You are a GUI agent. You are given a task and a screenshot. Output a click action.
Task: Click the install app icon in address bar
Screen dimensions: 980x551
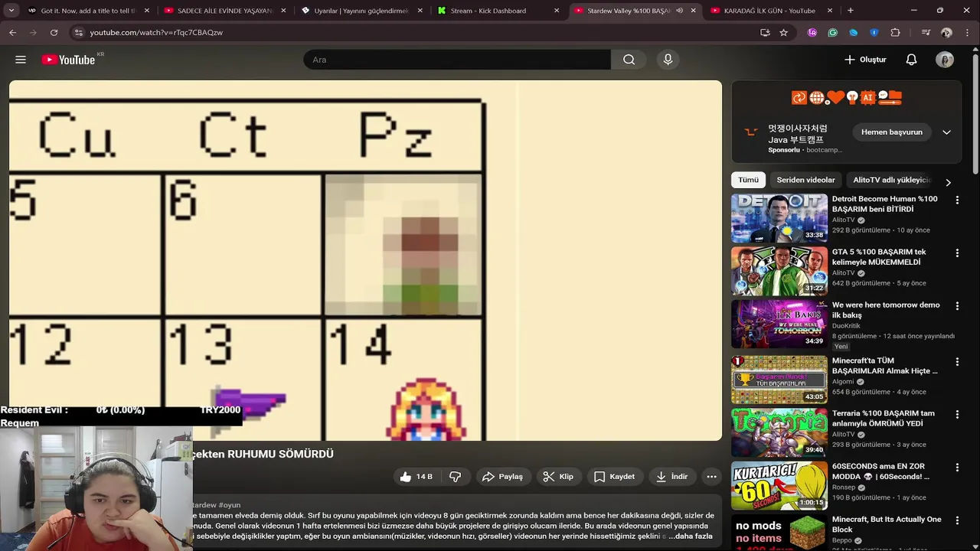point(765,32)
